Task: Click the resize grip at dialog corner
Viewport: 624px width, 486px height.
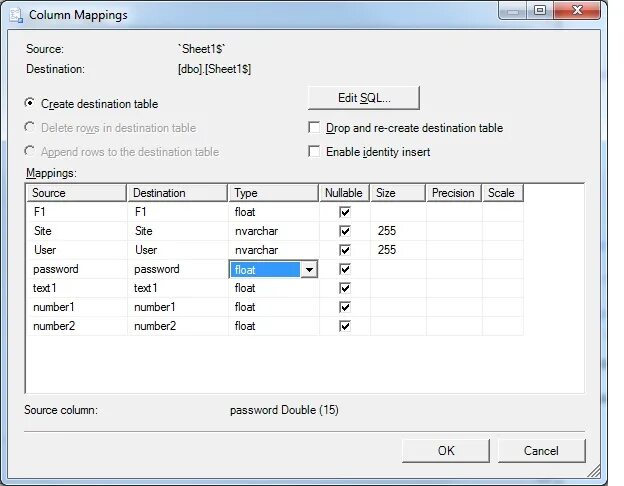Action: click(x=595, y=471)
